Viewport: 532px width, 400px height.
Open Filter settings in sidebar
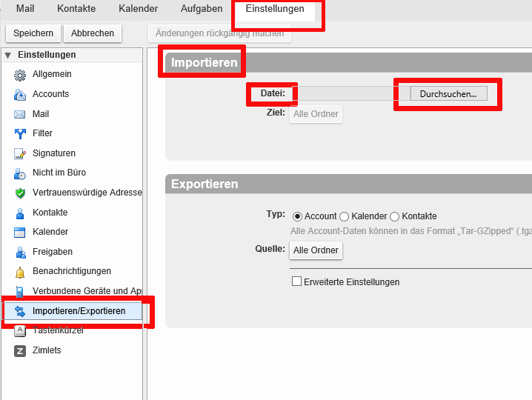coord(42,133)
